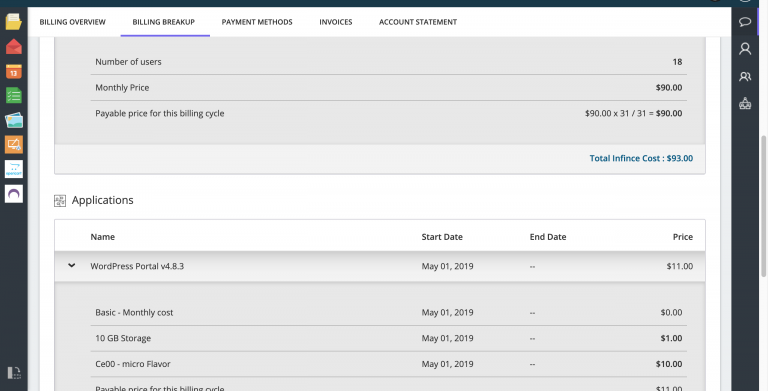768x391 pixels.
Task: Switch to Billing Overview tab
Action: pyautogui.click(x=72, y=22)
